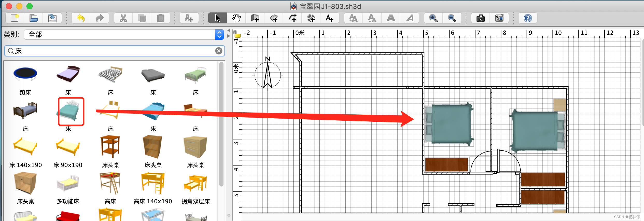Select the right bedroom bed in plan
The image size is (644, 221).
pyautogui.click(x=538, y=131)
